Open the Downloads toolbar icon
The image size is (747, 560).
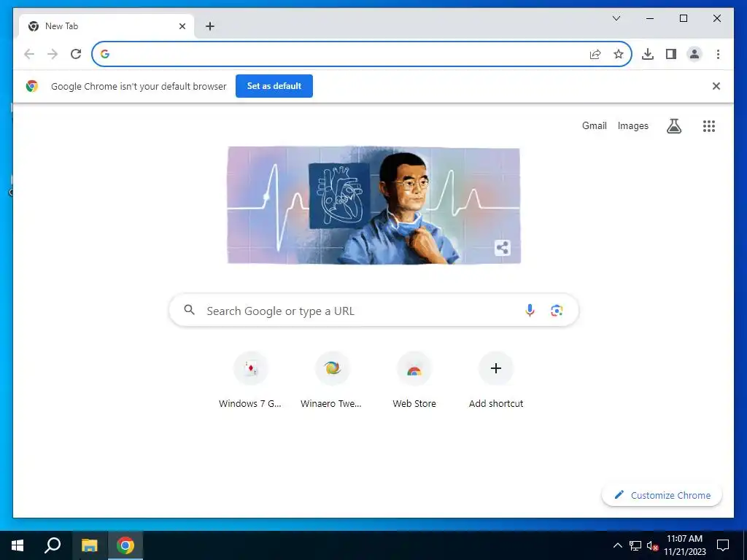click(648, 54)
